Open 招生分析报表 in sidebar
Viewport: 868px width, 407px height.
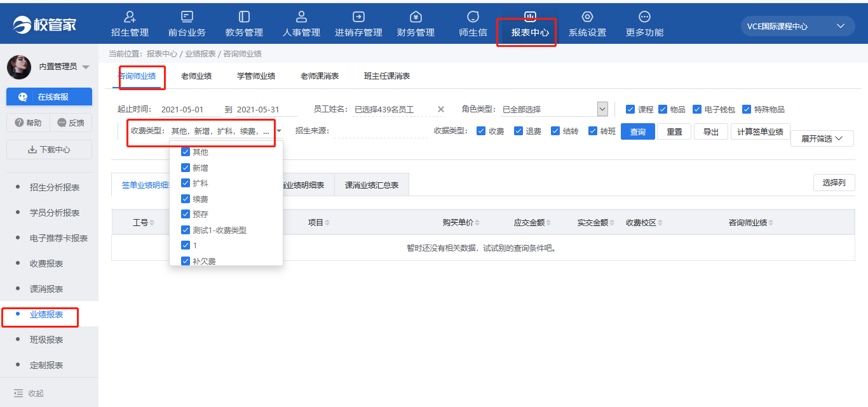coord(55,187)
